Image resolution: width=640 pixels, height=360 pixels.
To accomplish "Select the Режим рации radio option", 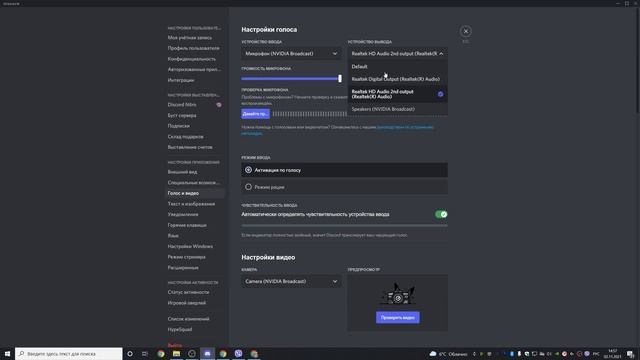I will pyautogui.click(x=344, y=187).
